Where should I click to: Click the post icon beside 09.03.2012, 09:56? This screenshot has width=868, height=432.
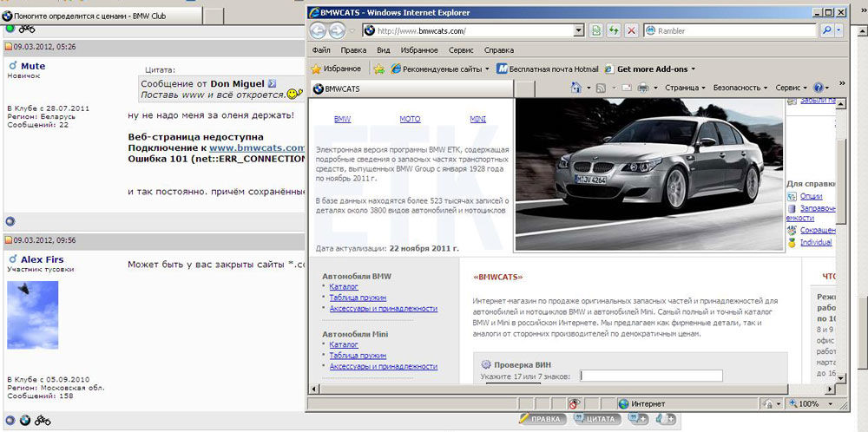(x=9, y=240)
